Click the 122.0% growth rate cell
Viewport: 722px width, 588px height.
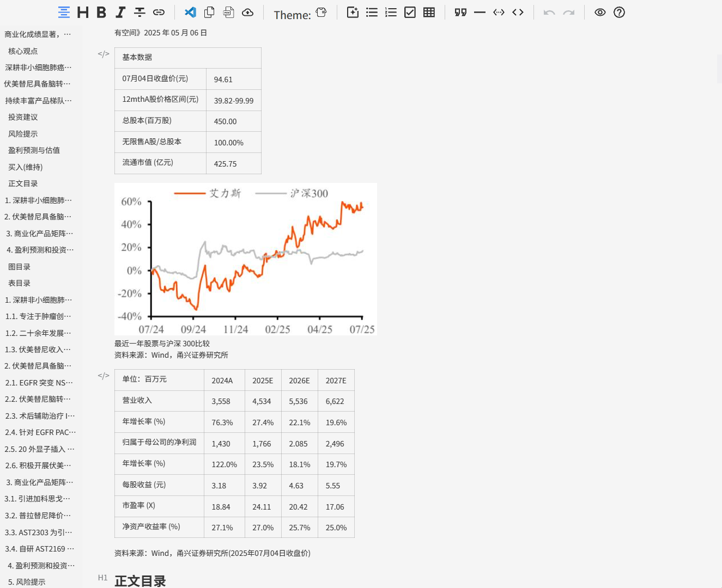(x=225, y=464)
